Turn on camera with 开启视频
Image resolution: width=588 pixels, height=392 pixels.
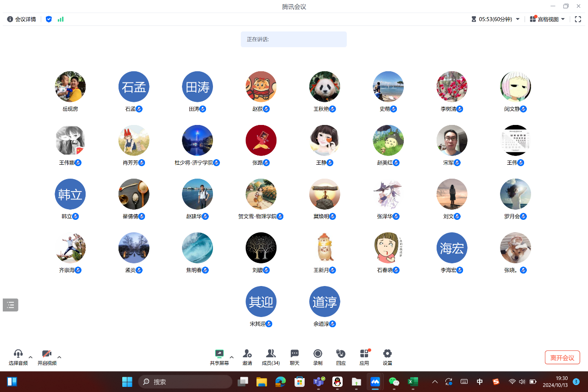coord(47,357)
